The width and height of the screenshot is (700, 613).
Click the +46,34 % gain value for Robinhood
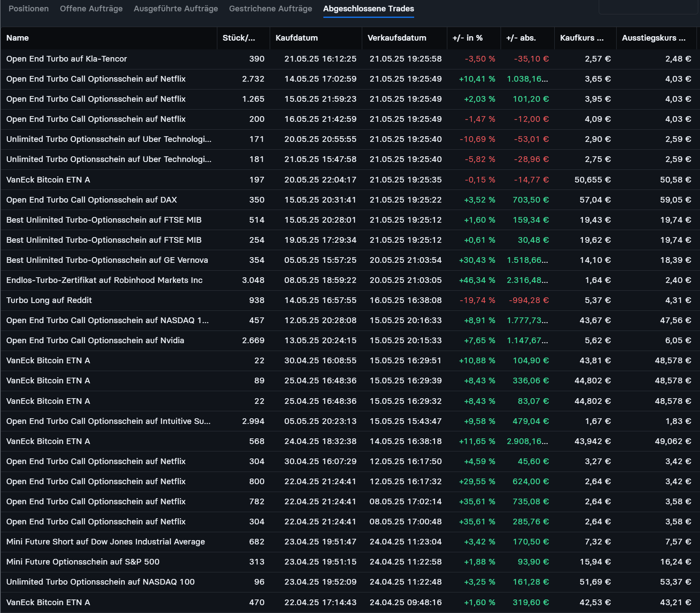[477, 280]
